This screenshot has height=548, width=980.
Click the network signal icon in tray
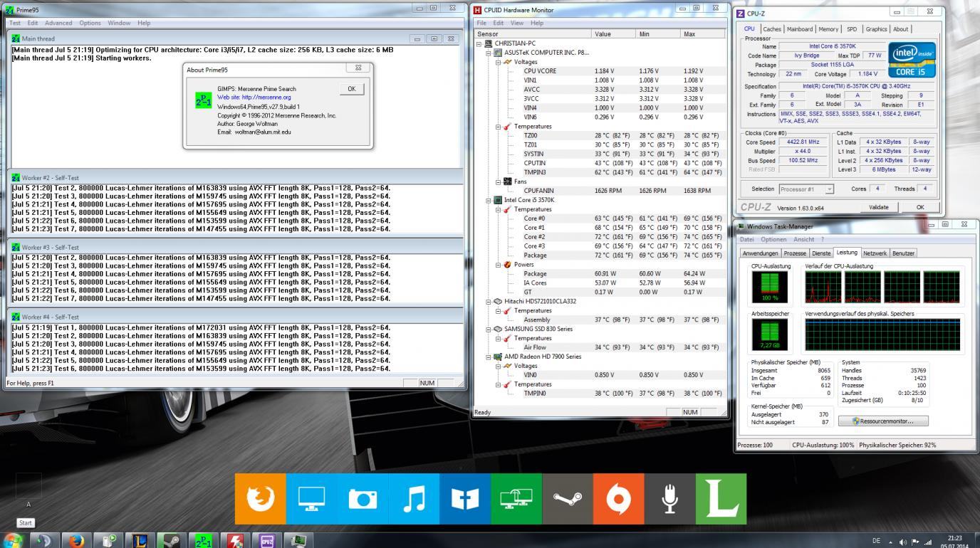pos(927,541)
